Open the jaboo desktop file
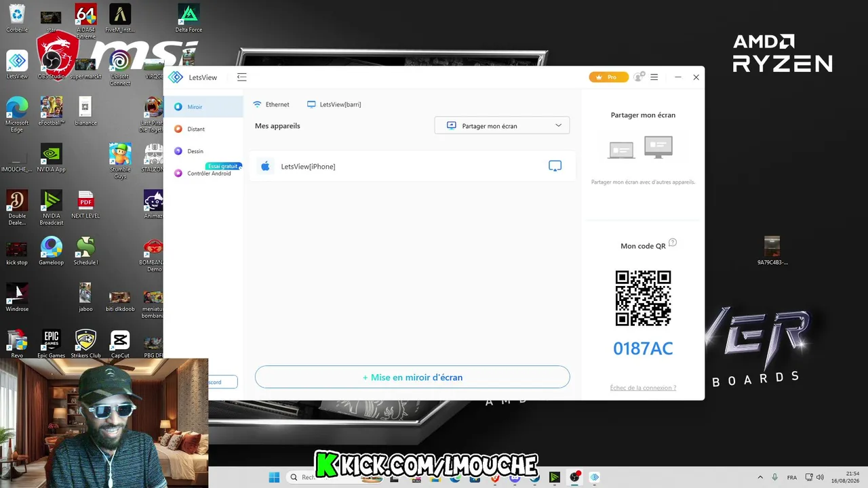The image size is (868, 488). point(85,298)
